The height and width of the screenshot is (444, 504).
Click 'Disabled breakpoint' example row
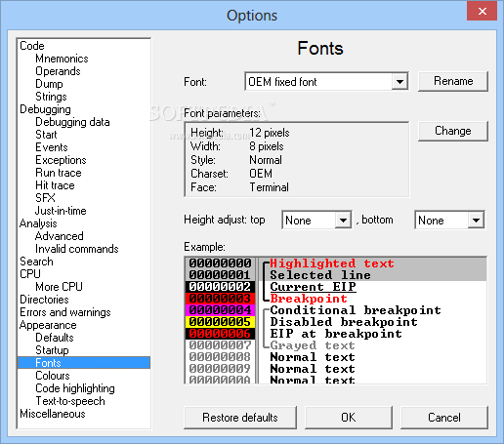pos(344,322)
